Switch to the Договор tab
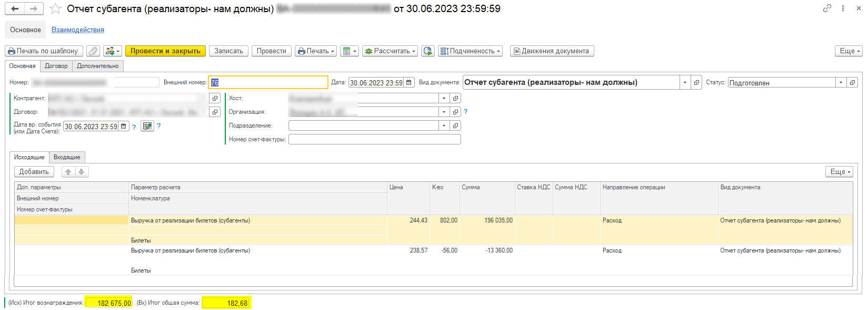Viewport: 868px width, 310px height. pyautogui.click(x=56, y=66)
